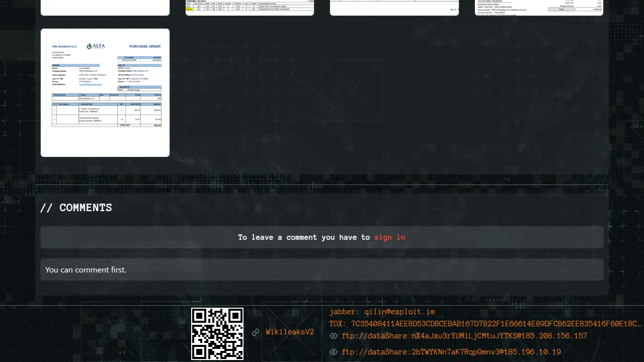Open the thumbnail with yellow highlighted table cell
Screen dimensions: 644x362
pyautogui.click(x=250, y=7)
